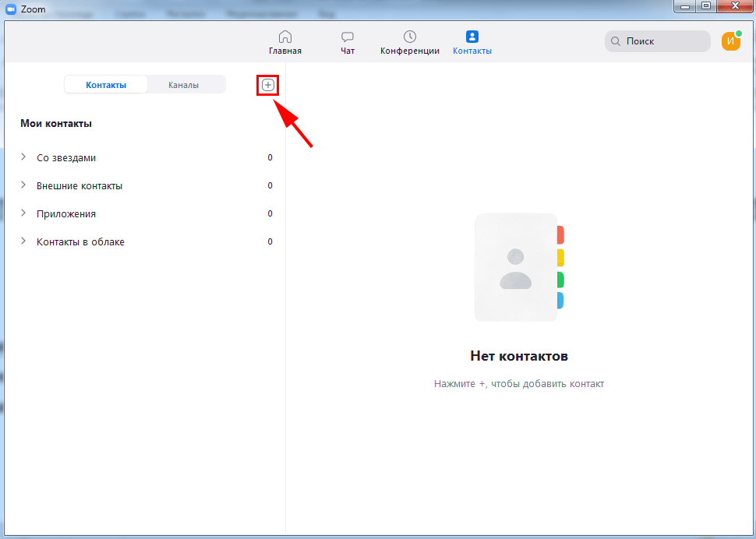Click the Мои контакты heading
The height and width of the screenshot is (539, 756).
pos(56,123)
